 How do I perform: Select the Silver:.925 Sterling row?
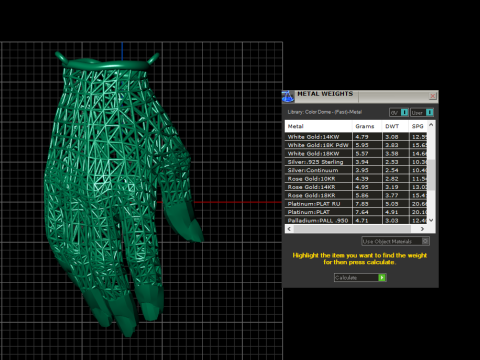click(356, 162)
